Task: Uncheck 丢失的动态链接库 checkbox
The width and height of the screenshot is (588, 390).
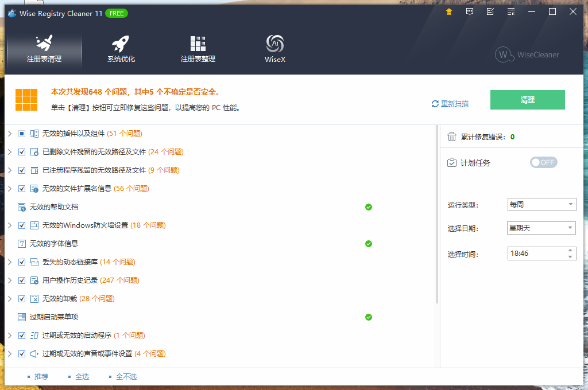Action: tap(22, 262)
